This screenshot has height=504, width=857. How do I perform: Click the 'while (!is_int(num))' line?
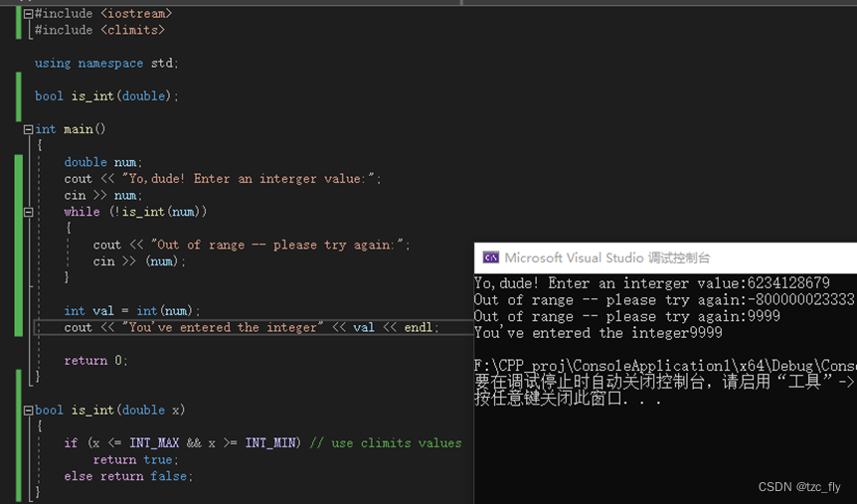click(135, 212)
